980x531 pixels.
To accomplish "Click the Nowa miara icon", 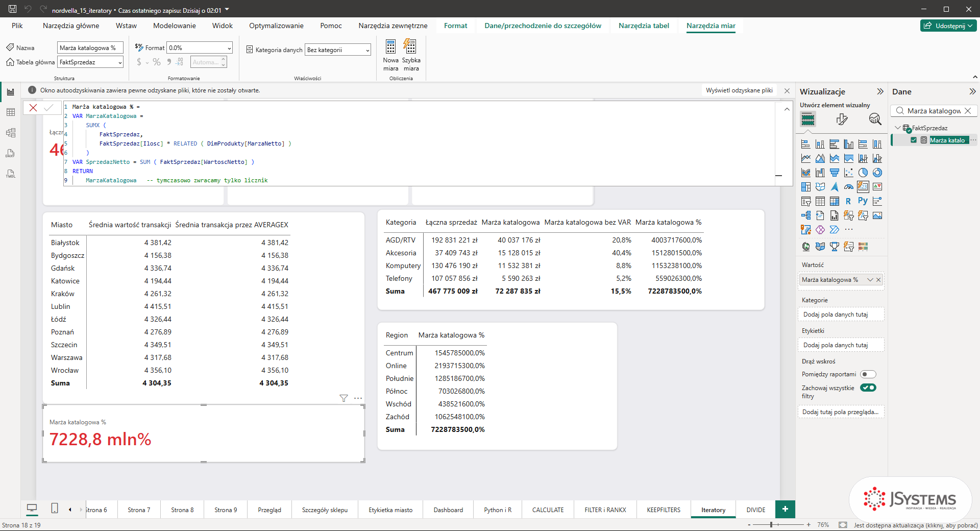I will pos(390,47).
